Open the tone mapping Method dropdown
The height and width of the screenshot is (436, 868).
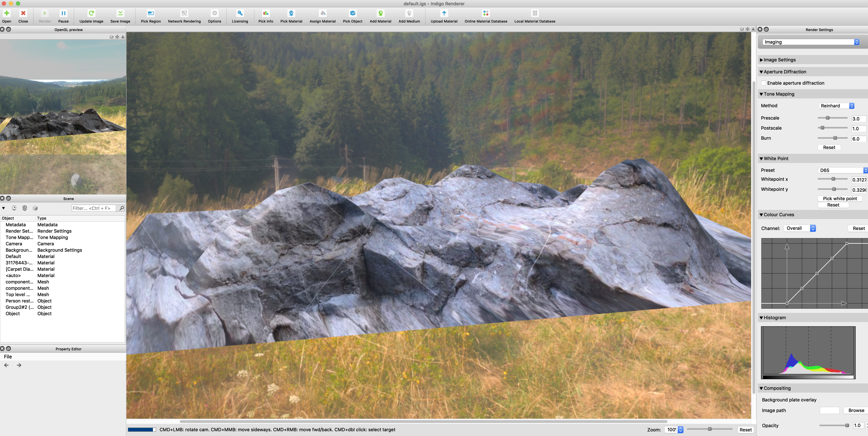pos(836,106)
